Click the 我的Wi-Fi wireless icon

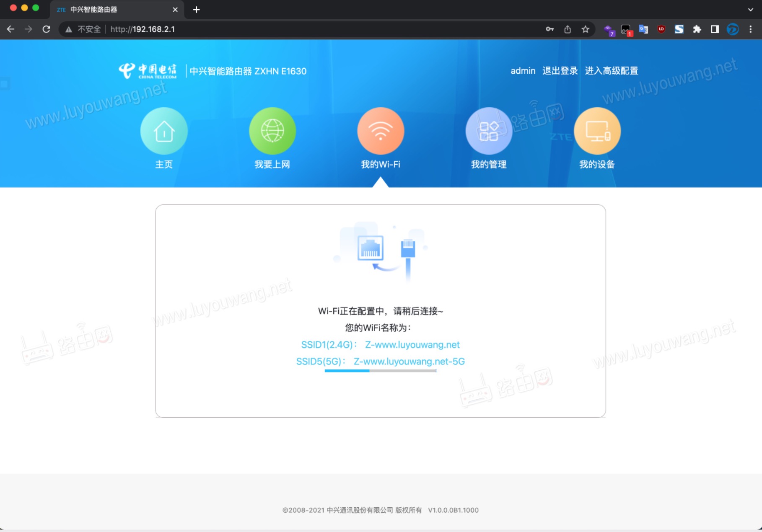(x=380, y=131)
